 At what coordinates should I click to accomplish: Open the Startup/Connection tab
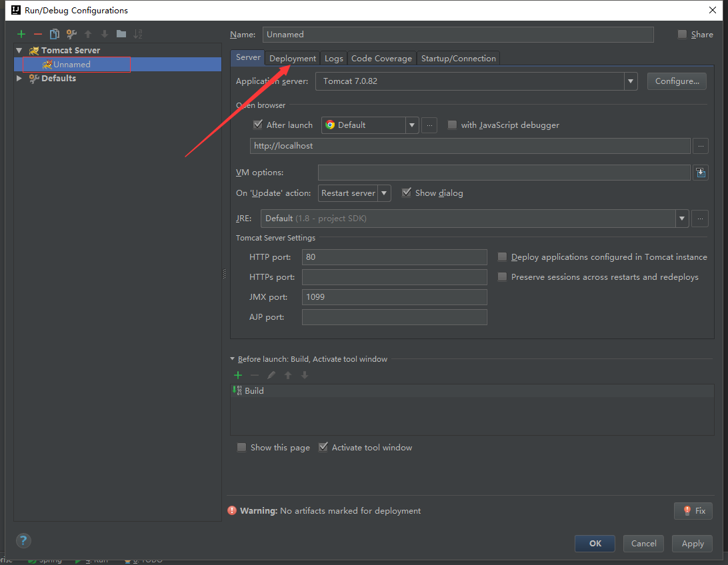(x=458, y=59)
